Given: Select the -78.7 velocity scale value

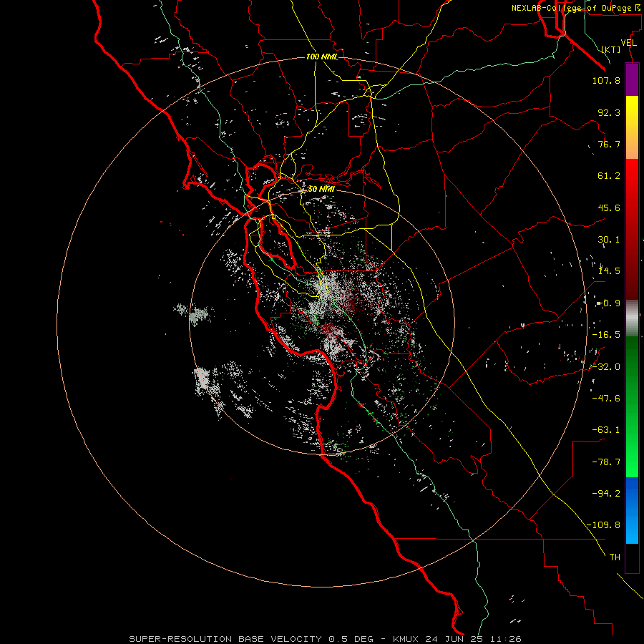Looking at the screenshot, I should 606,462.
